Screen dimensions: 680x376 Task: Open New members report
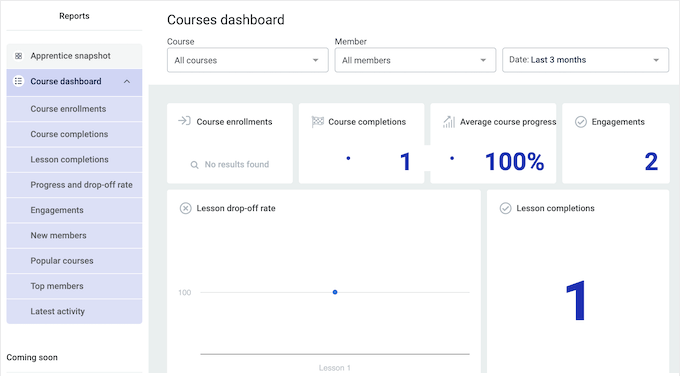[x=74, y=235]
